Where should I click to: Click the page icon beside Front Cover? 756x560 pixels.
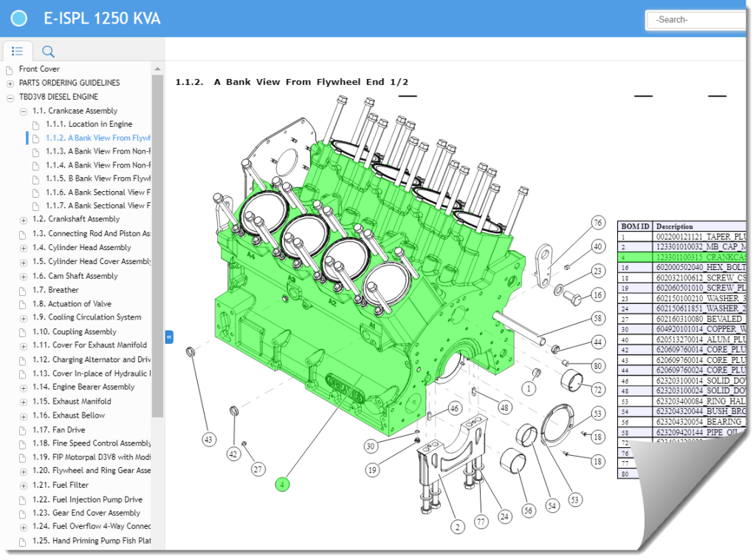pyautogui.click(x=10, y=69)
